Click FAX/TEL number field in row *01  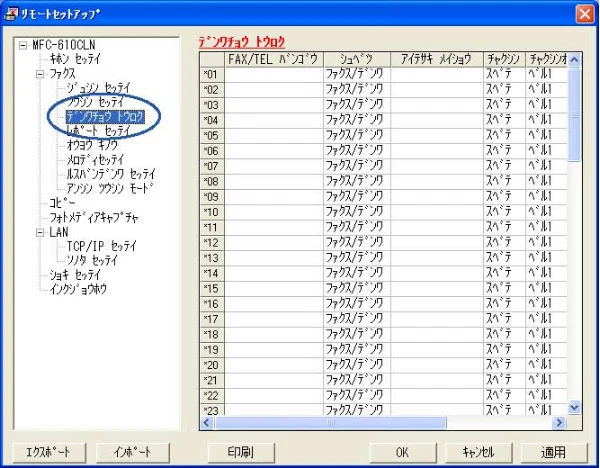coord(274,74)
